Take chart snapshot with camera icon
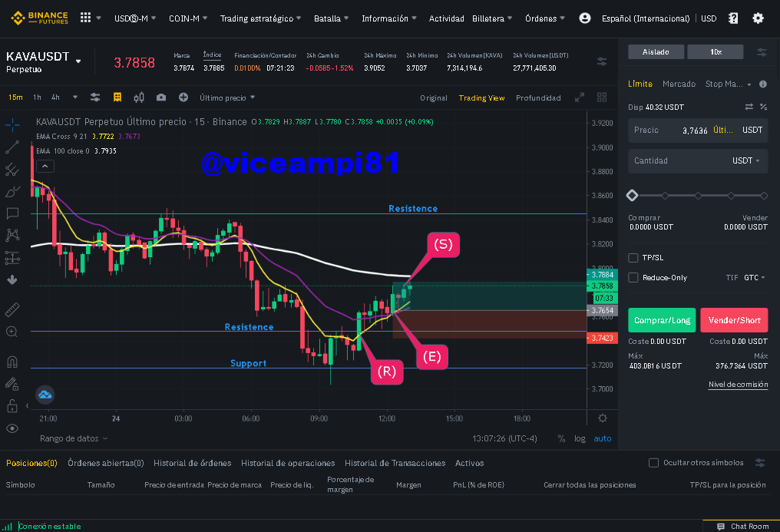Viewport: 780px width, 532px height. tap(161, 97)
